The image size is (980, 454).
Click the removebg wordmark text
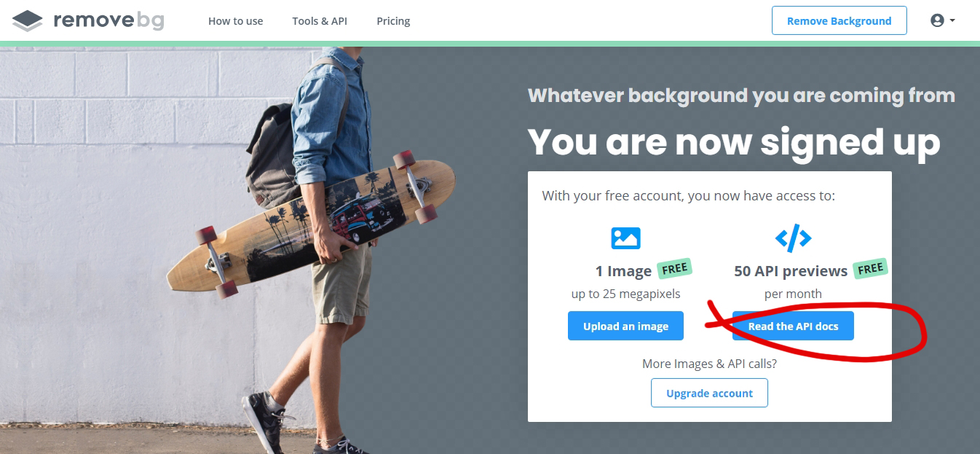tap(108, 20)
